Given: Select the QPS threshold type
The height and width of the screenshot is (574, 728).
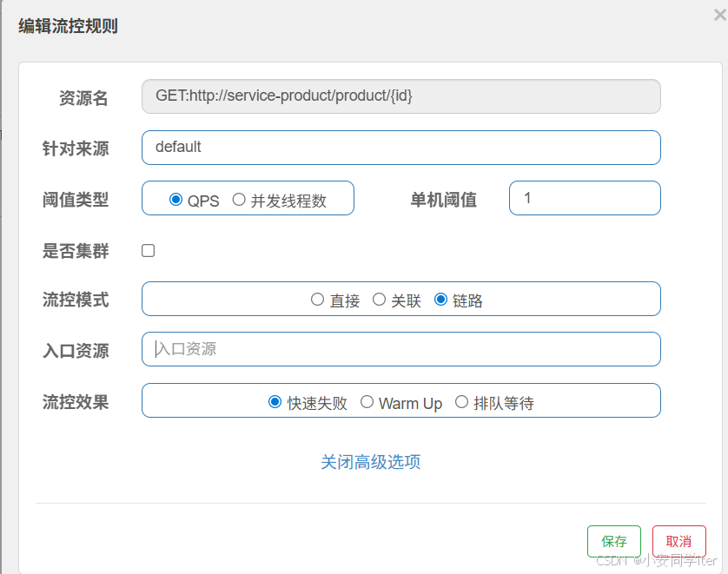Looking at the screenshot, I should click(x=175, y=200).
